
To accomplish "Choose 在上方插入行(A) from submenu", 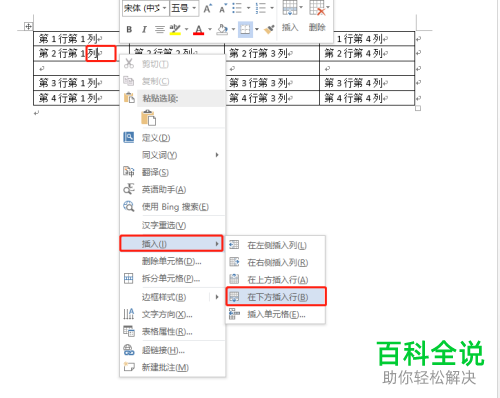I will [276, 280].
